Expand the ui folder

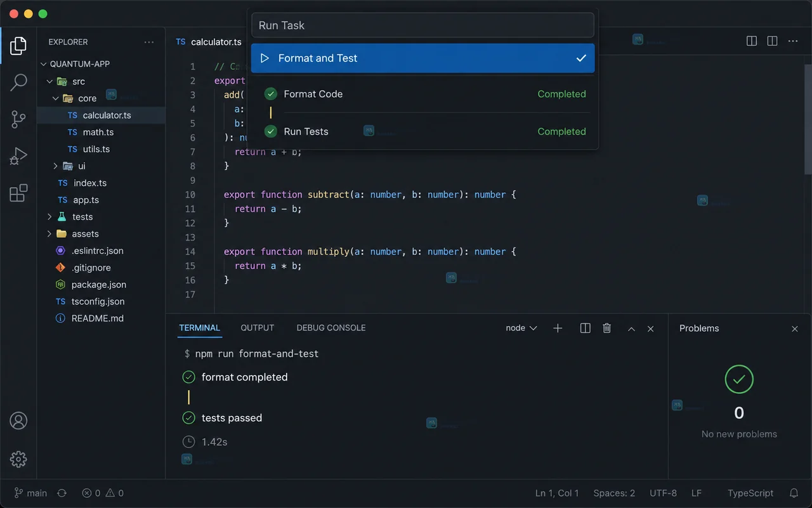click(56, 166)
